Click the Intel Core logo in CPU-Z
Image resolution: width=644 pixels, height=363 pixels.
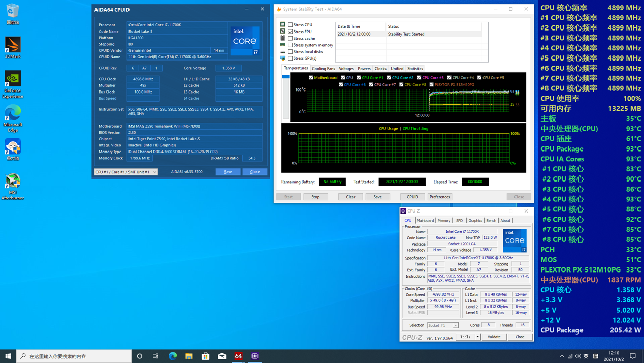[514, 240]
